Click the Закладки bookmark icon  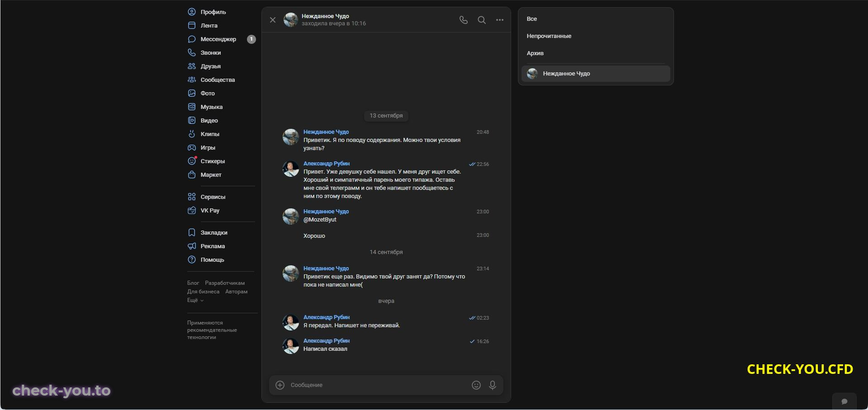click(x=192, y=232)
